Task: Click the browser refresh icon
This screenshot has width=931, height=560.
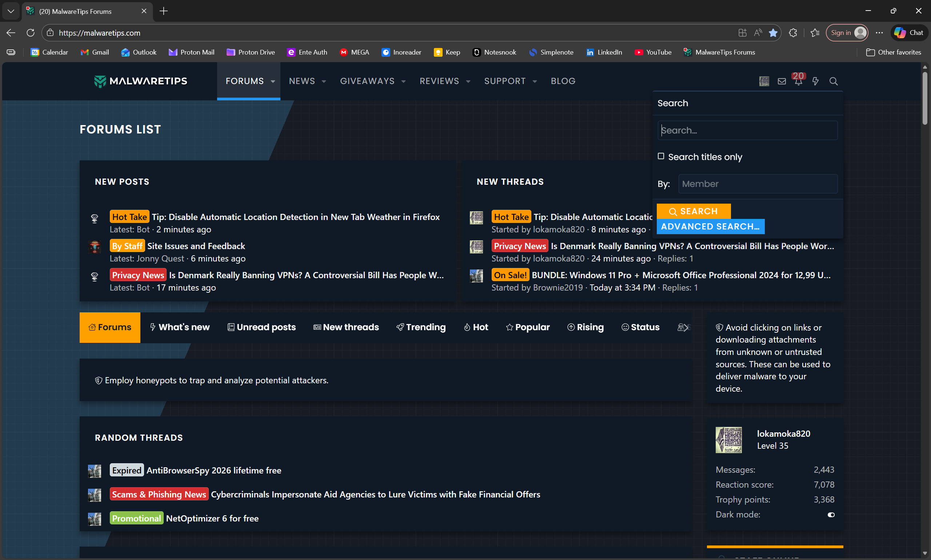Action: 31,33
